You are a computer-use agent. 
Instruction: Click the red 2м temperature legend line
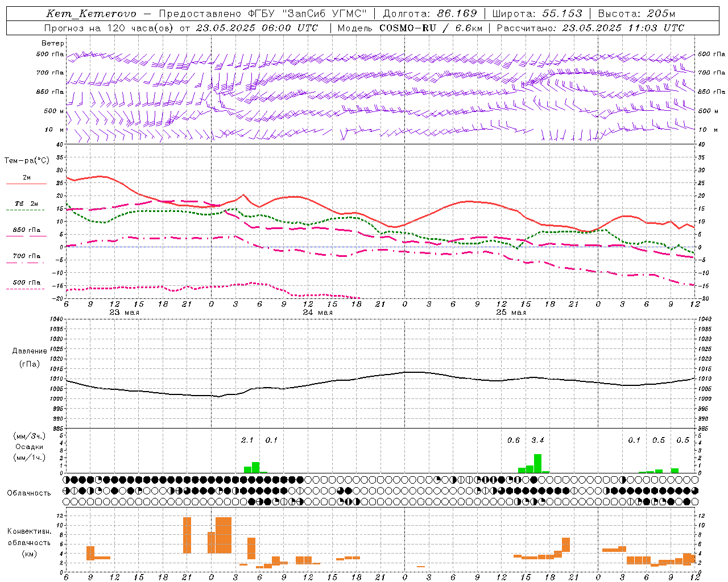26,184
